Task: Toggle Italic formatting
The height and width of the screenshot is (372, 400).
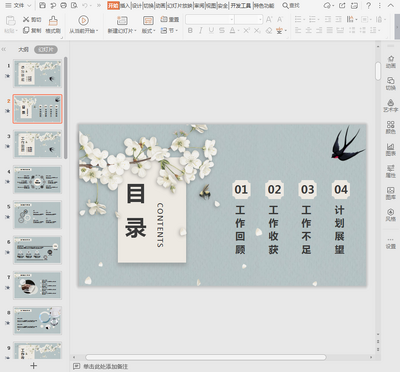Action: pos(201,31)
